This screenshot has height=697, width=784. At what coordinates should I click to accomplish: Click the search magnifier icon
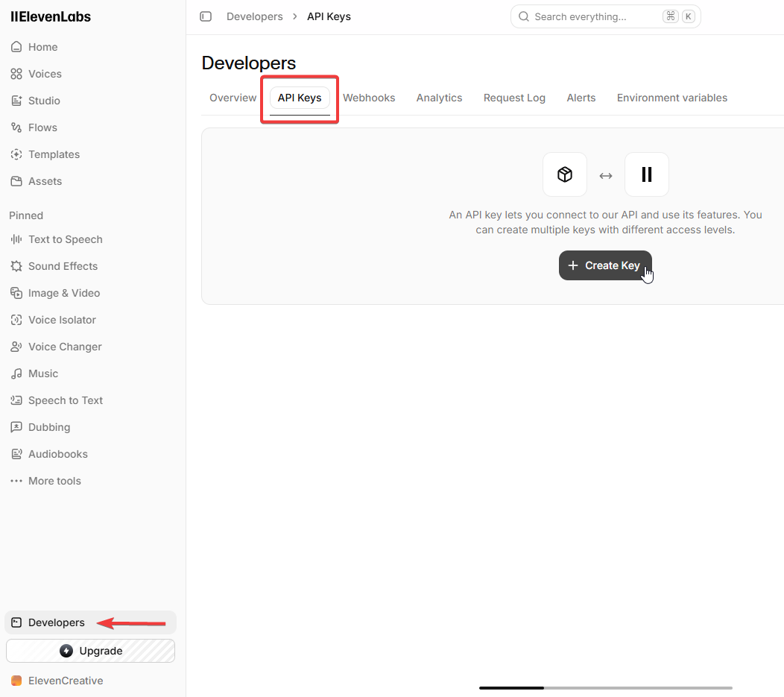(523, 16)
